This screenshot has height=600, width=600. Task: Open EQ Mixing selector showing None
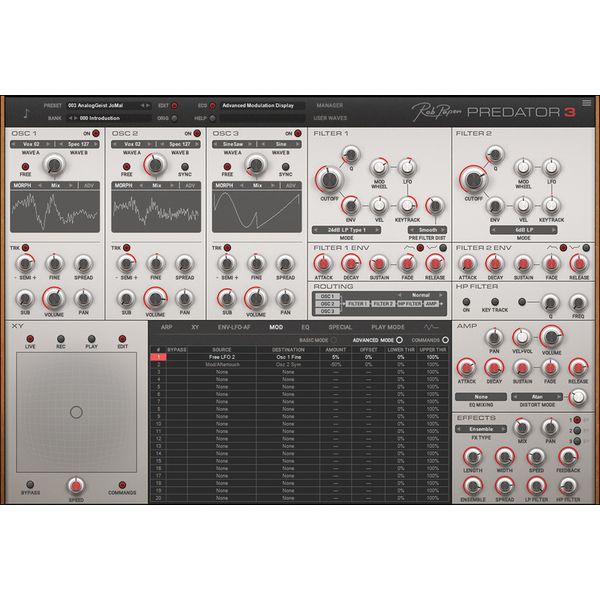tap(481, 397)
